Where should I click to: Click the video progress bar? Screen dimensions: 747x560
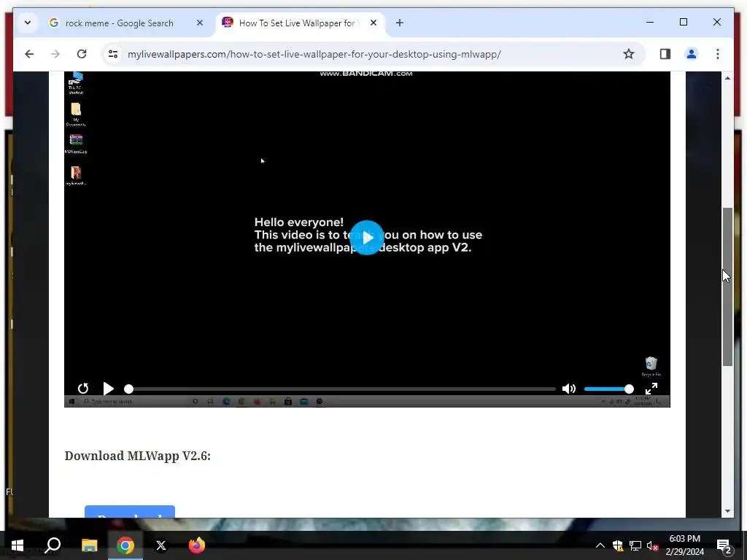[340, 389]
